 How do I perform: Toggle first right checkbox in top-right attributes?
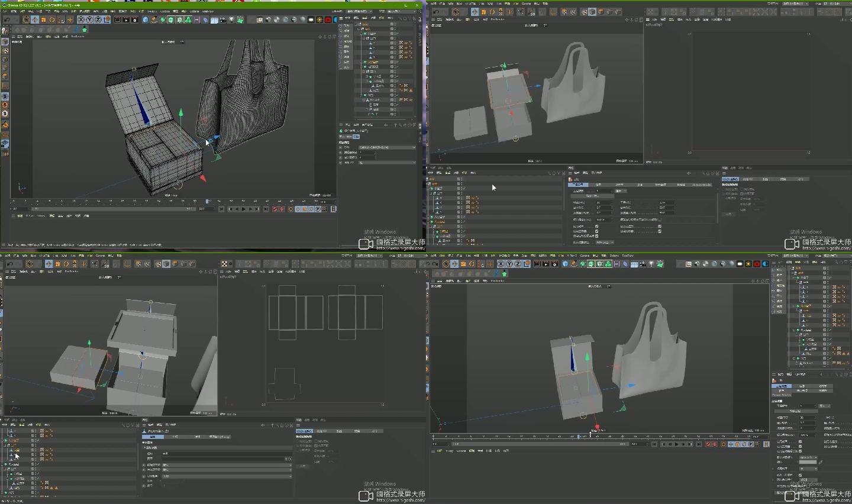pyautogui.click(x=660, y=227)
